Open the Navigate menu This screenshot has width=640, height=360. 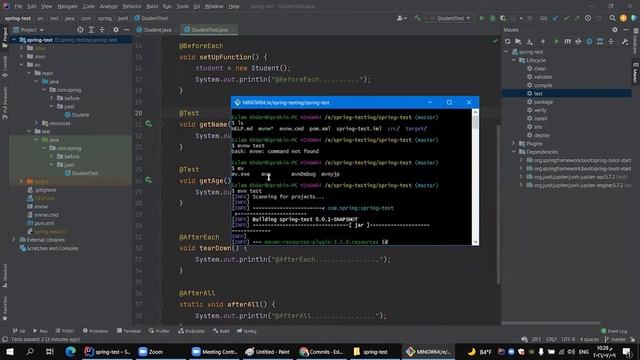click(x=67, y=6)
